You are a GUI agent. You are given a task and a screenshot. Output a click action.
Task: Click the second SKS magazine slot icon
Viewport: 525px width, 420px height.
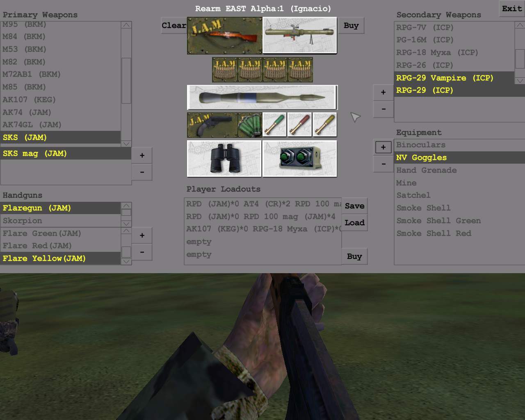pyautogui.click(x=249, y=70)
